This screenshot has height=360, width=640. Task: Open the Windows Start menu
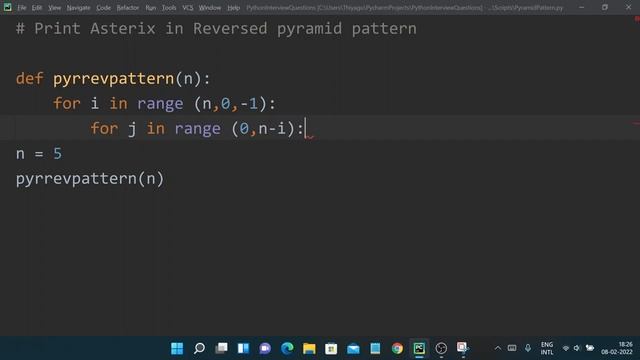(177, 348)
